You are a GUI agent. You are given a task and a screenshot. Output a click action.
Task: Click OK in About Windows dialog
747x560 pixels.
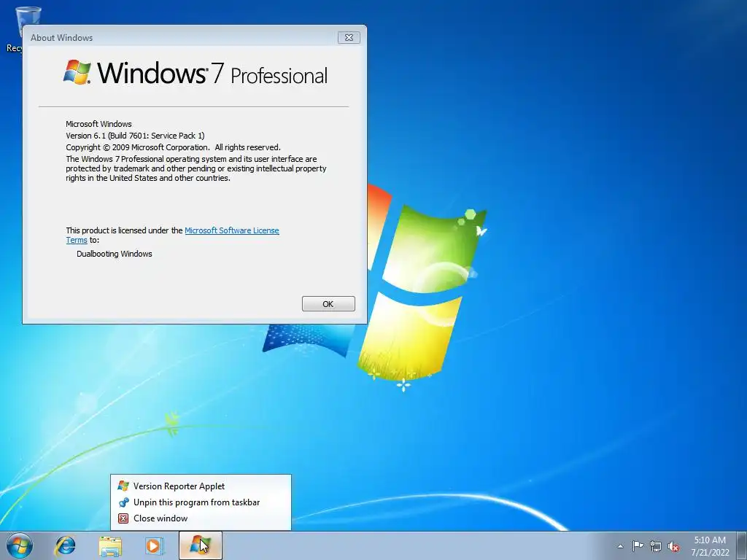(328, 304)
